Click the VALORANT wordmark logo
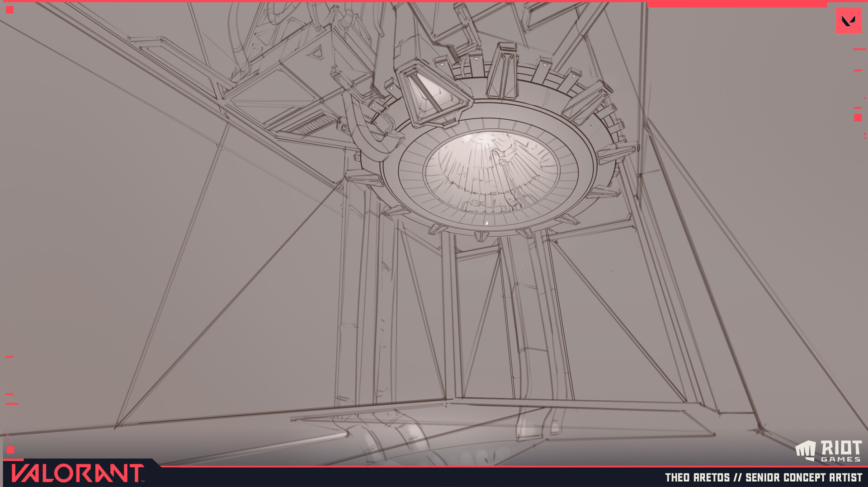 click(x=77, y=473)
